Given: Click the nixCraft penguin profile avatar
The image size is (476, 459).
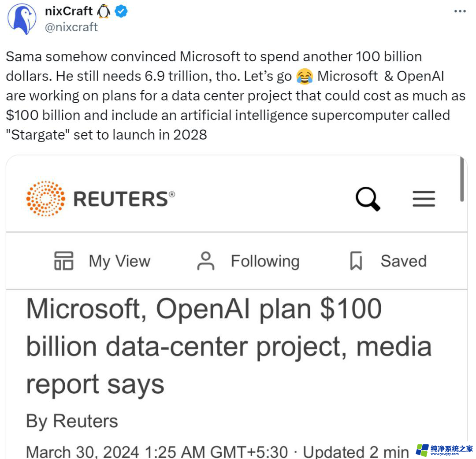Looking at the screenshot, I should pyautogui.click(x=22, y=19).
